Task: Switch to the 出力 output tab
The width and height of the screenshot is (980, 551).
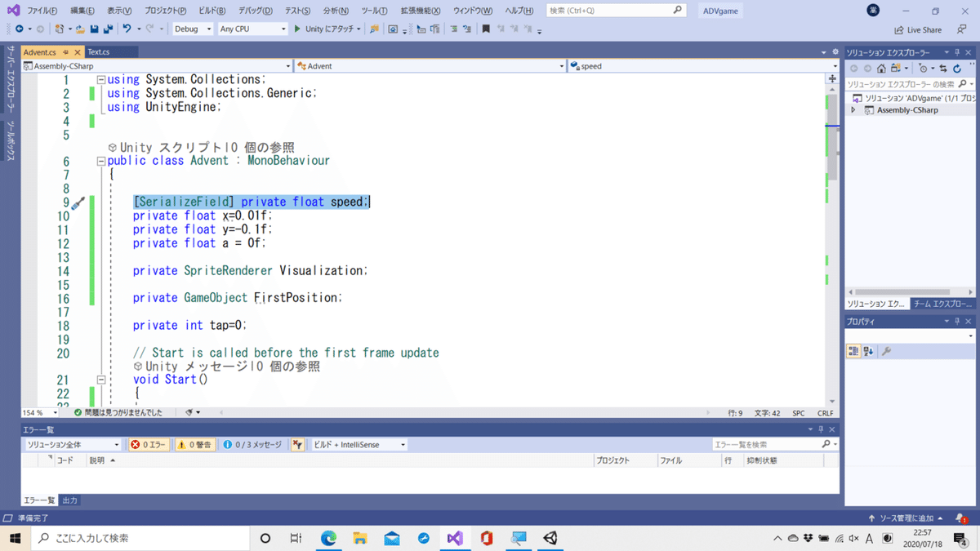Action: click(70, 500)
